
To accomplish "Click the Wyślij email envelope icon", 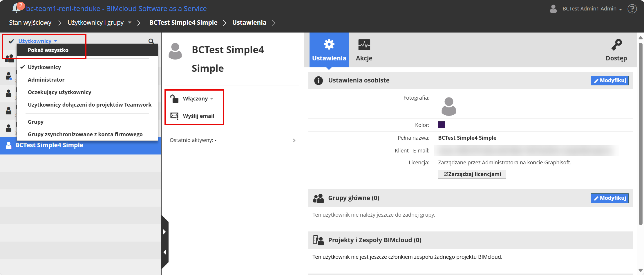I will (x=174, y=116).
